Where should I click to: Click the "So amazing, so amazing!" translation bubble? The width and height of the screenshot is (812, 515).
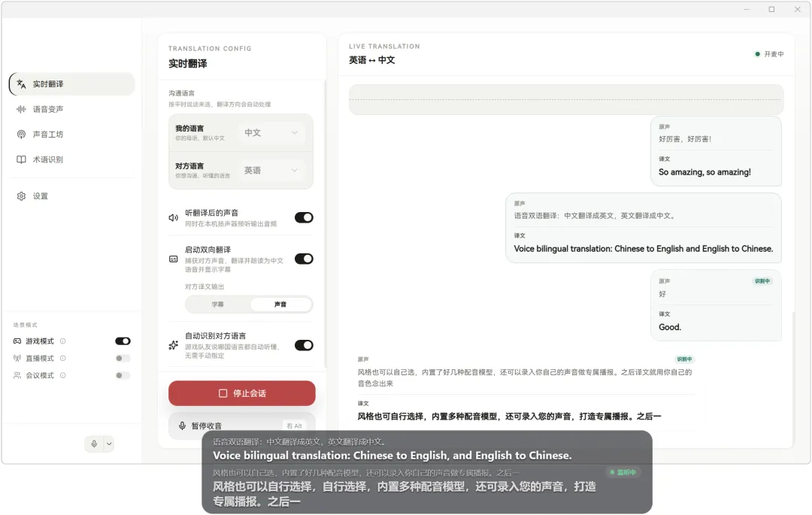pos(716,151)
